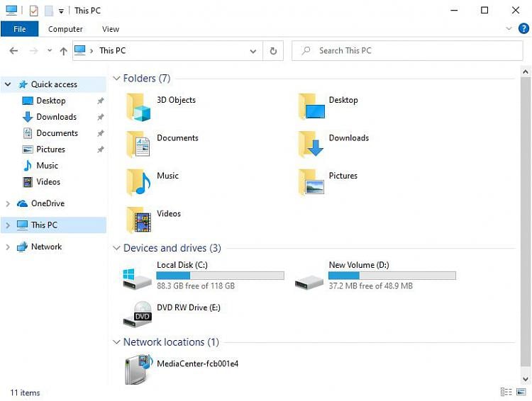Open the Computer ribbon tab

65,29
